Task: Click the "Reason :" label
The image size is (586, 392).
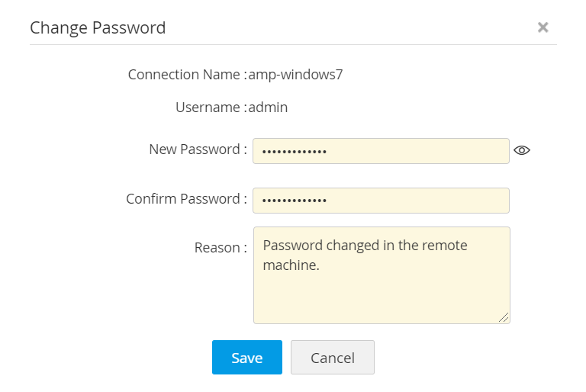Action: (221, 248)
